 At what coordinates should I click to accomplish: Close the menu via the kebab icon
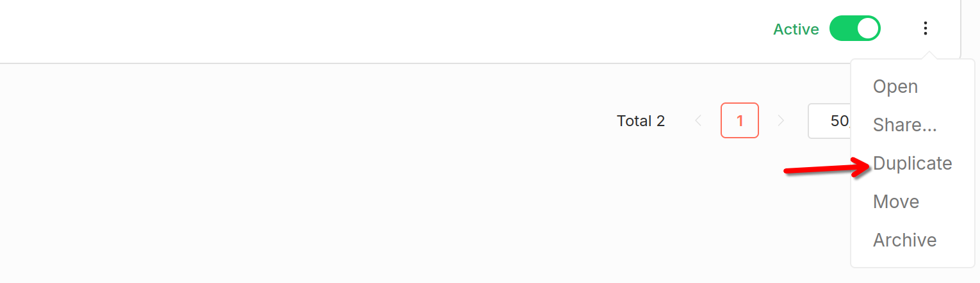coord(925,28)
